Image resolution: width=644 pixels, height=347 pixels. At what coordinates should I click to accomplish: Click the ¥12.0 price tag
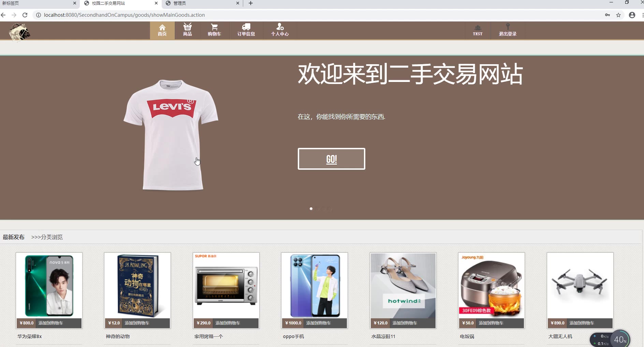coord(114,323)
